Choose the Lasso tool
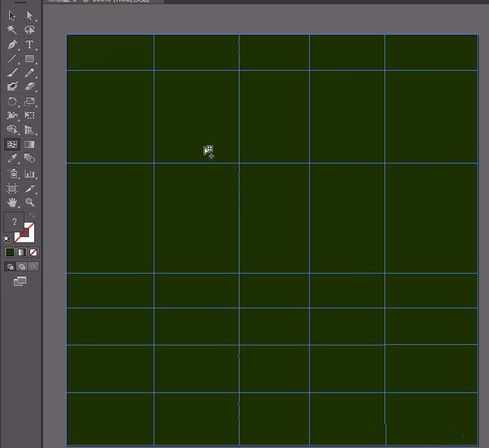The width and height of the screenshot is (489, 448). click(30, 30)
